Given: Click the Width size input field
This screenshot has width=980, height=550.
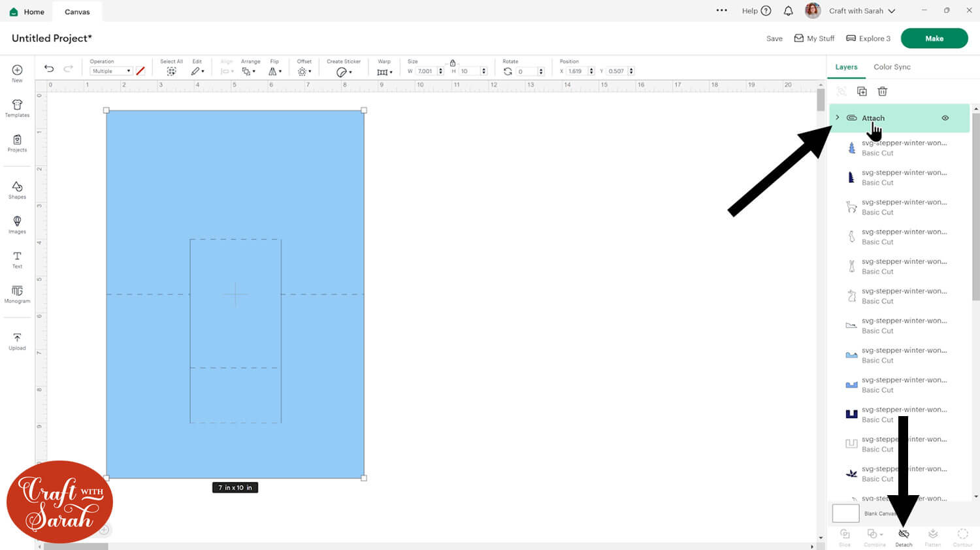Looking at the screenshot, I should click(425, 71).
